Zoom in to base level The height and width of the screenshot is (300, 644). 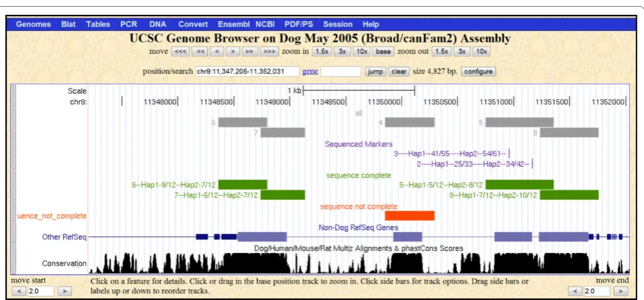click(383, 52)
